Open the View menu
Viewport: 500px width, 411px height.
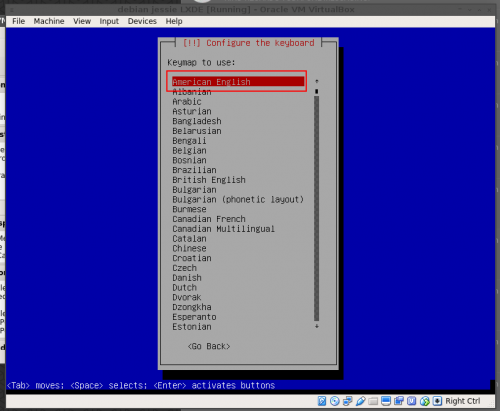click(x=82, y=21)
